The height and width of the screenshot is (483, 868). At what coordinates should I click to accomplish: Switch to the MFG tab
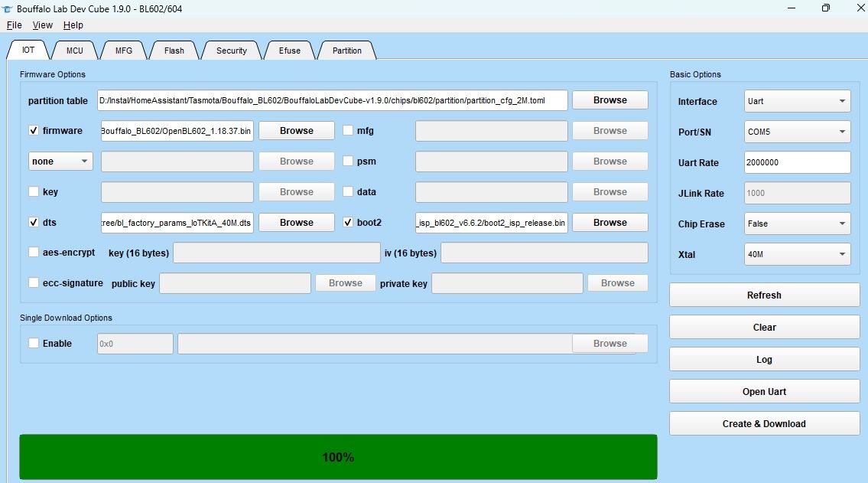pos(124,51)
